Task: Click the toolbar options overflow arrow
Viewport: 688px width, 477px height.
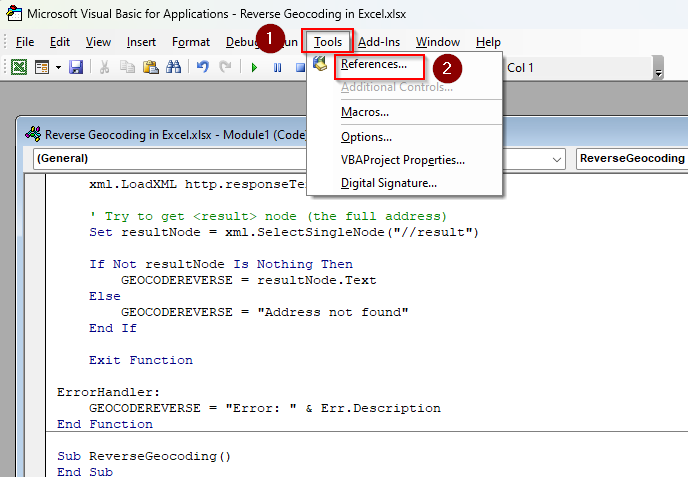Action: [x=658, y=68]
